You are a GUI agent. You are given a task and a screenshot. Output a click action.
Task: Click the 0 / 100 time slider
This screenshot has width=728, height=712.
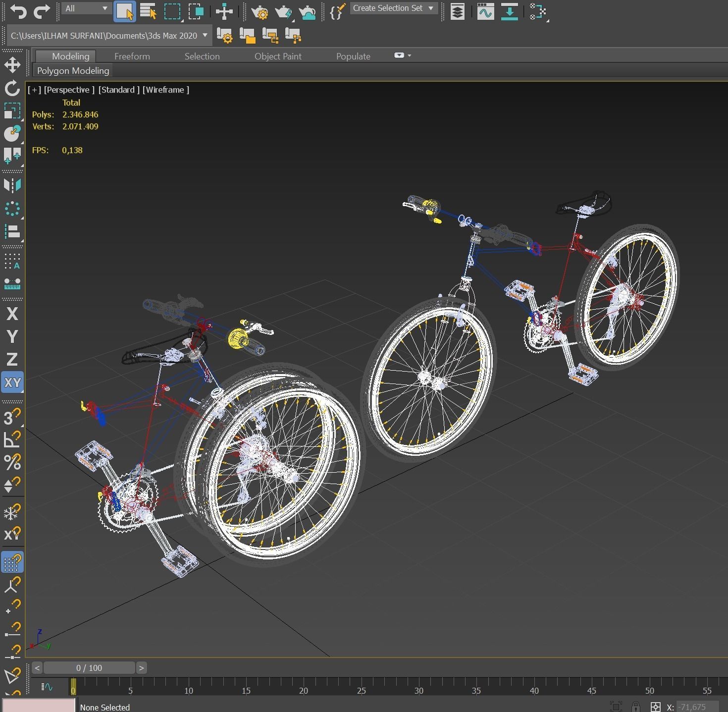(89, 668)
